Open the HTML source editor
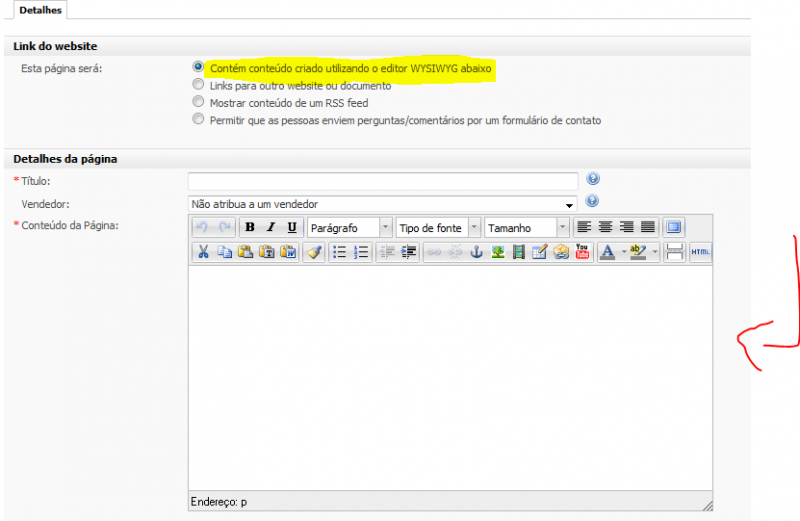Viewport: 800px width, 521px height. click(x=701, y=252)
